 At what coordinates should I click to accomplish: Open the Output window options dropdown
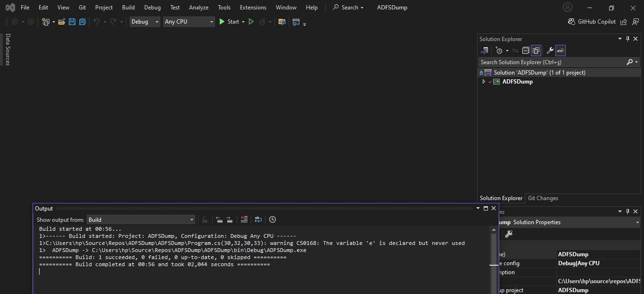pyautogui.click(x=478, y=208)
